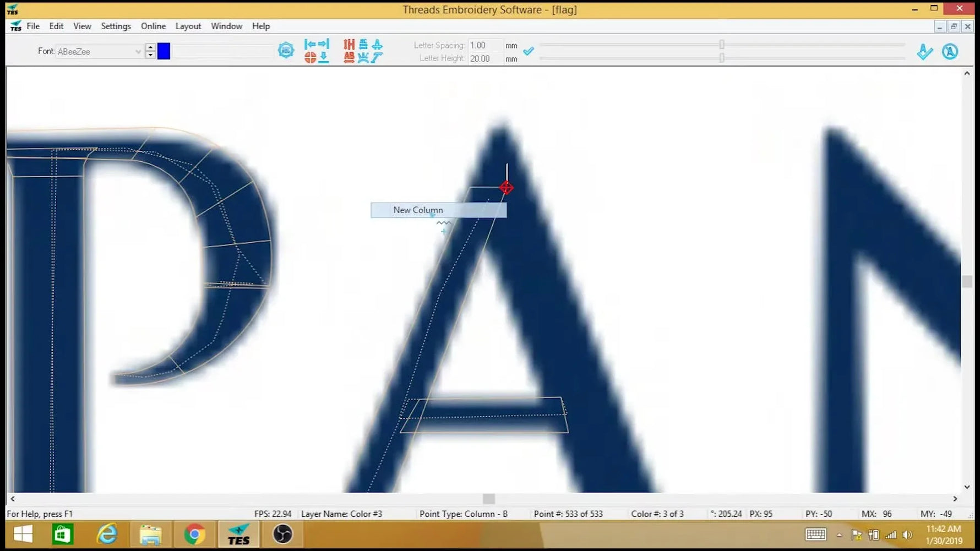Click the font stepper down arrow
Image resolution: width=980 pixels, height=551 pixels.
click(150, 54)
